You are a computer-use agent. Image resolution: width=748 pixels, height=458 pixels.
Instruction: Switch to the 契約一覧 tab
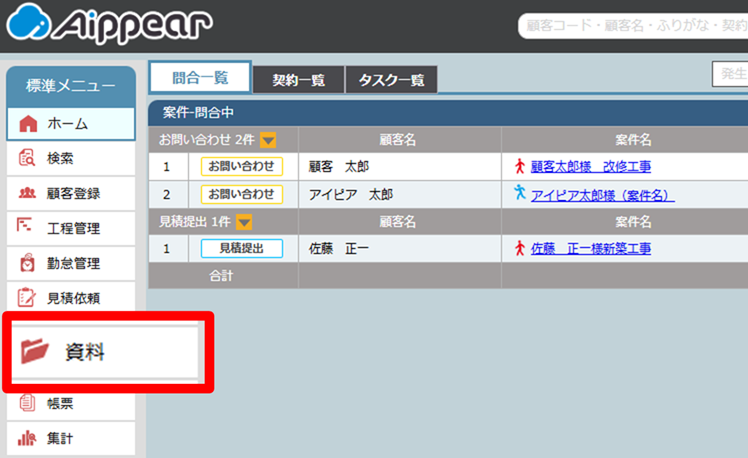click(x=298, y=81)
